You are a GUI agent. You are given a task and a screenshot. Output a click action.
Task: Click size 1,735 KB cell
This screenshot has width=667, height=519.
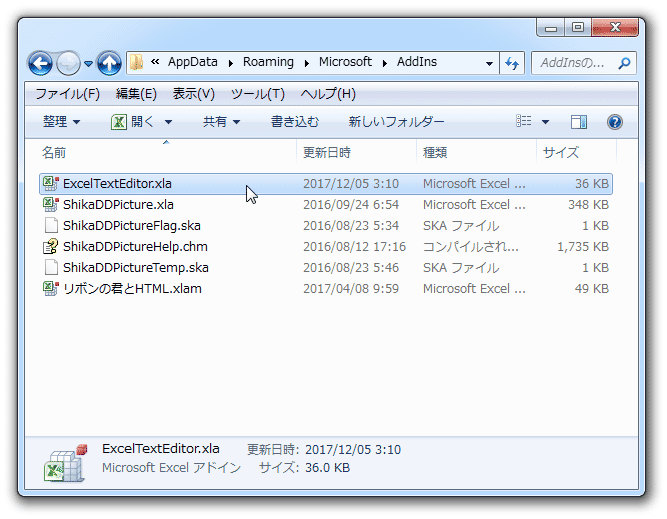pos(583,247)
